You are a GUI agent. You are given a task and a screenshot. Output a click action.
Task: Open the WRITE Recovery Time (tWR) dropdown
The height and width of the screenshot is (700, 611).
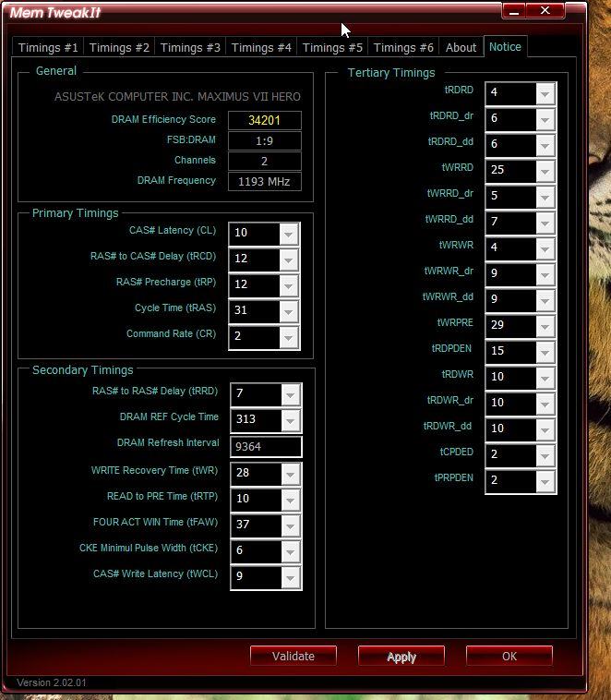(290, 474)
